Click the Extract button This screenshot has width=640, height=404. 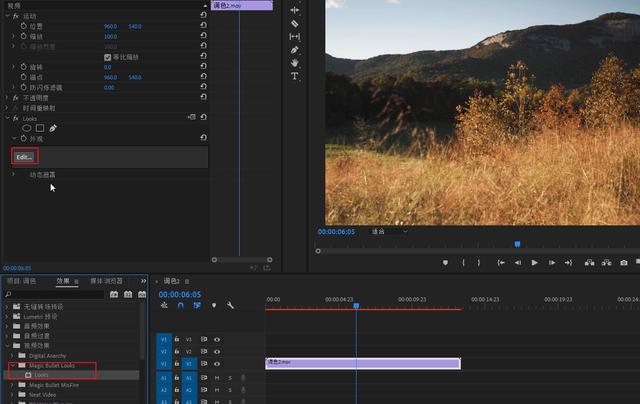tap(607, 263)
